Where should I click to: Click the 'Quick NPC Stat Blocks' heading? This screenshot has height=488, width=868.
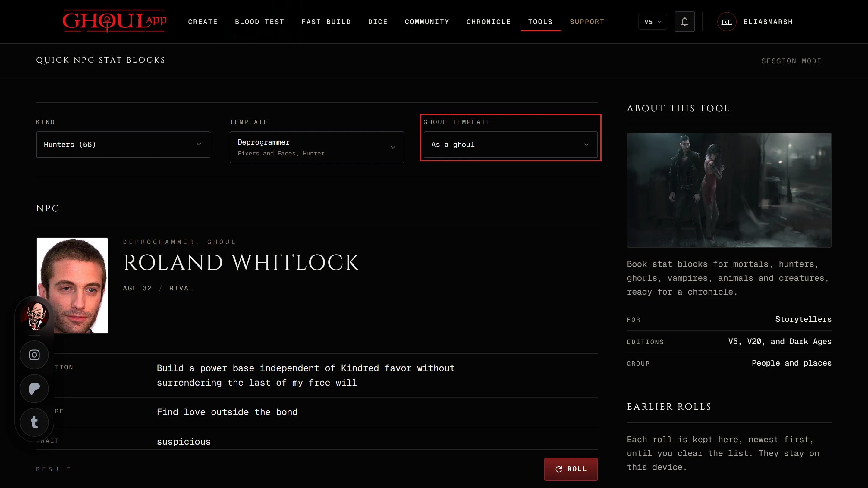tap(101, 60)
